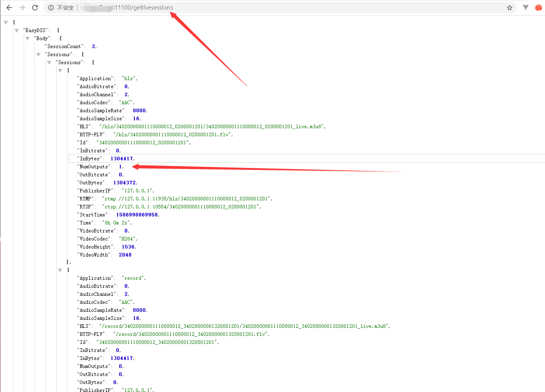Select StartTime value 1586998869958
Image resolution: width=545 pixels, height=392 pixels.
pyautogui.click(x=137, y=215)
